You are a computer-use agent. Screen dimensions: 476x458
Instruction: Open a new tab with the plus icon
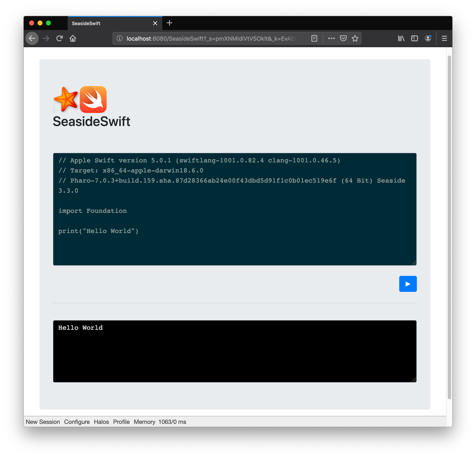click(170, 23)
